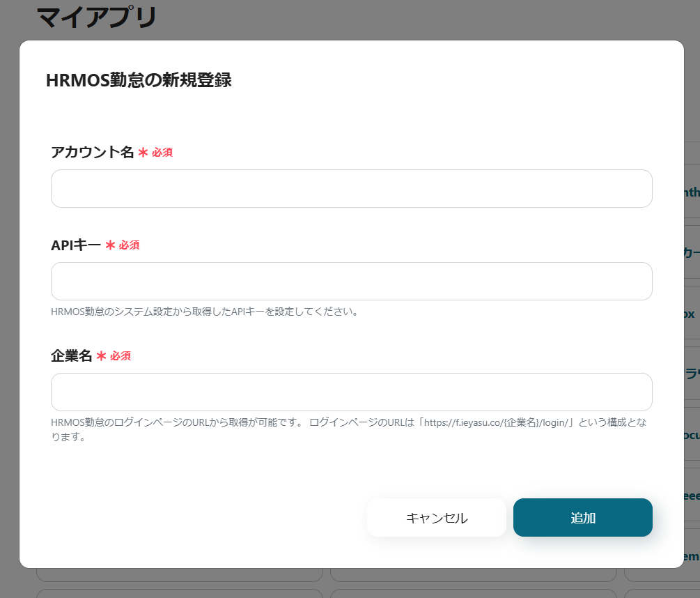700x598 pixels.
Task: Click the 企業名 help text about login URL
Action: 349,429
